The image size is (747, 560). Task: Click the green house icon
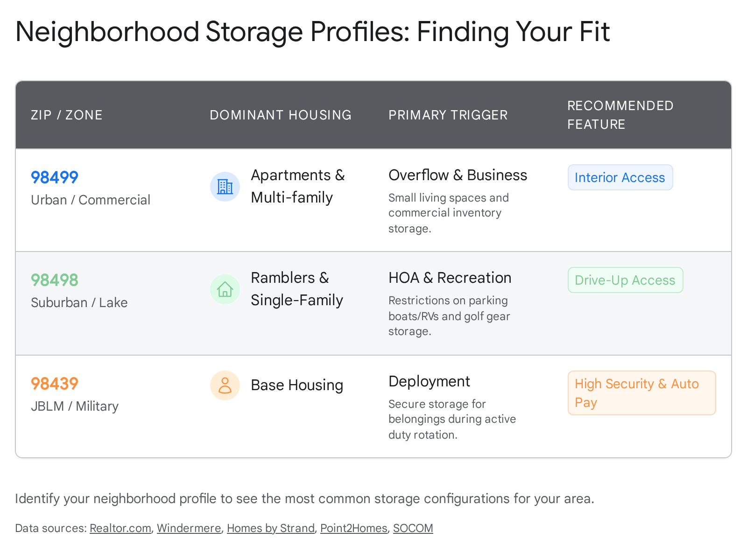225,289
